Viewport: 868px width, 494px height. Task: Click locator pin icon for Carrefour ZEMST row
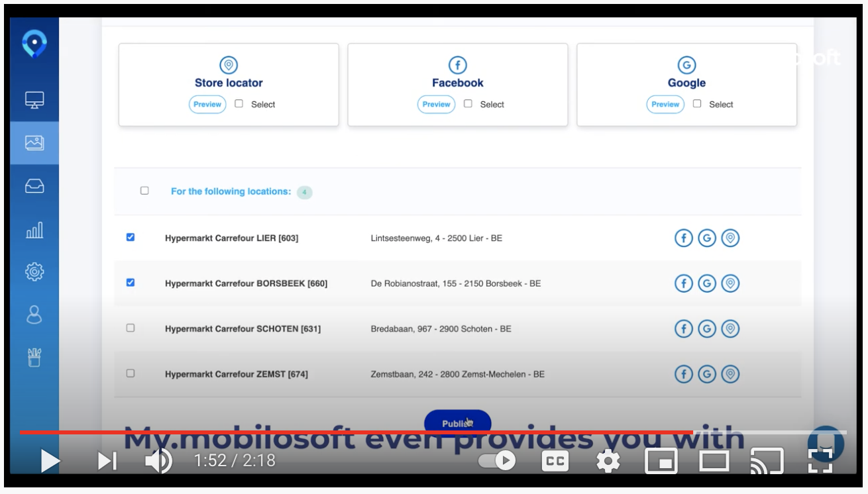point(730,374)
